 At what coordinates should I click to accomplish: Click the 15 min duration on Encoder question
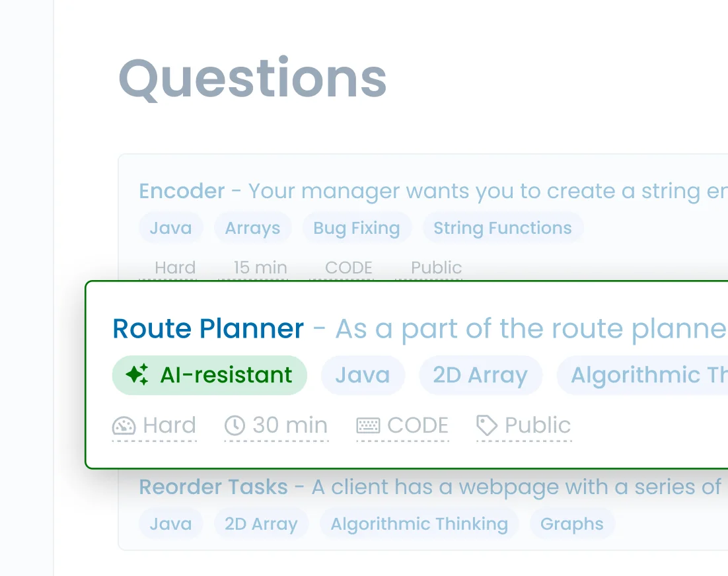[260, 268]
